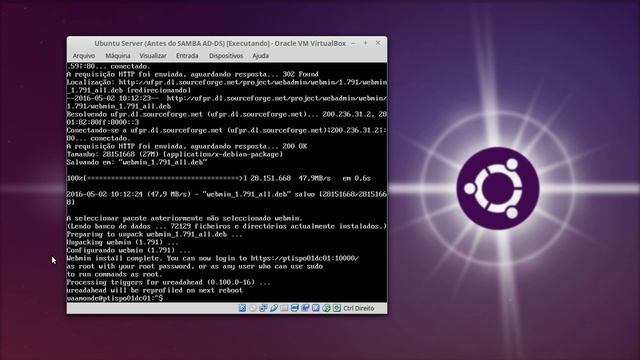
Task: Click the 'Salvando em: webmin_1.791_all.deb' line
Action: [137, 162]
